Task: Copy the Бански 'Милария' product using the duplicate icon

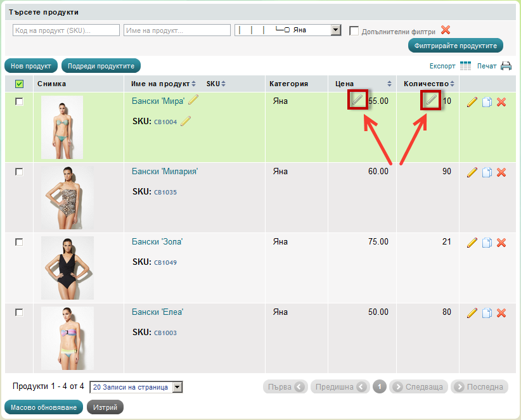Action: click(x=487, y=172)
